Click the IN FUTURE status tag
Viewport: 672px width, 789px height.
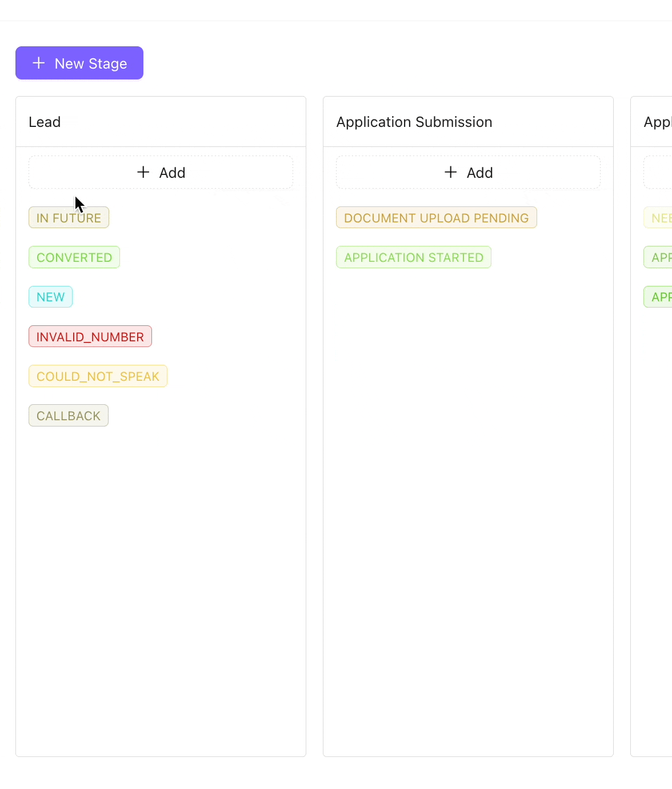(69, 218)
